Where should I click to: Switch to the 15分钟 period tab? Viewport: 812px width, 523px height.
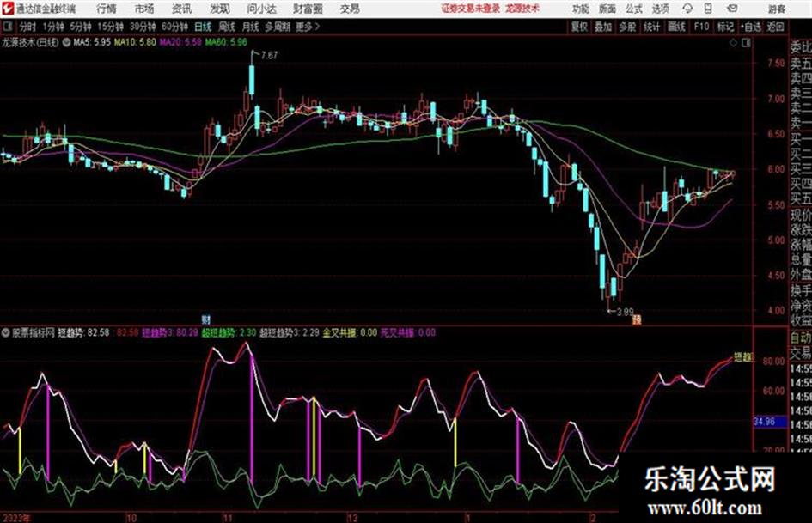pos(110,27)
